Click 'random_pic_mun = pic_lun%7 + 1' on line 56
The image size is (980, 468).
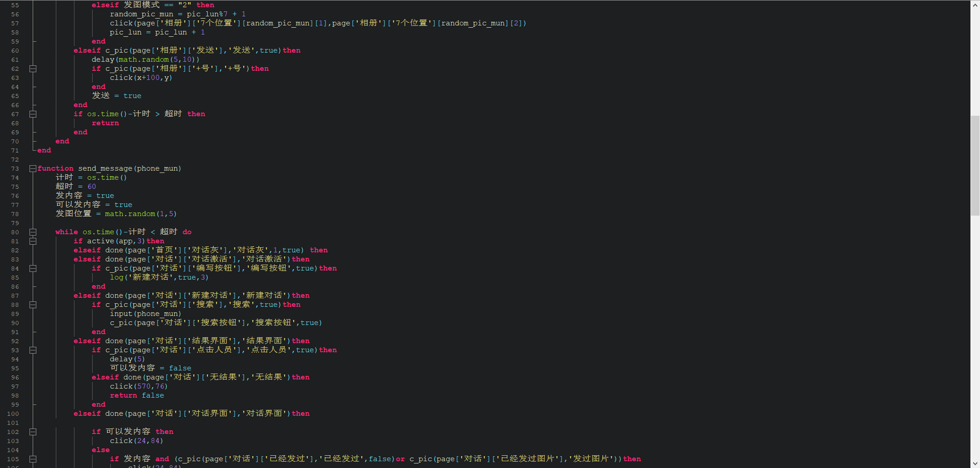click(178, 14)
